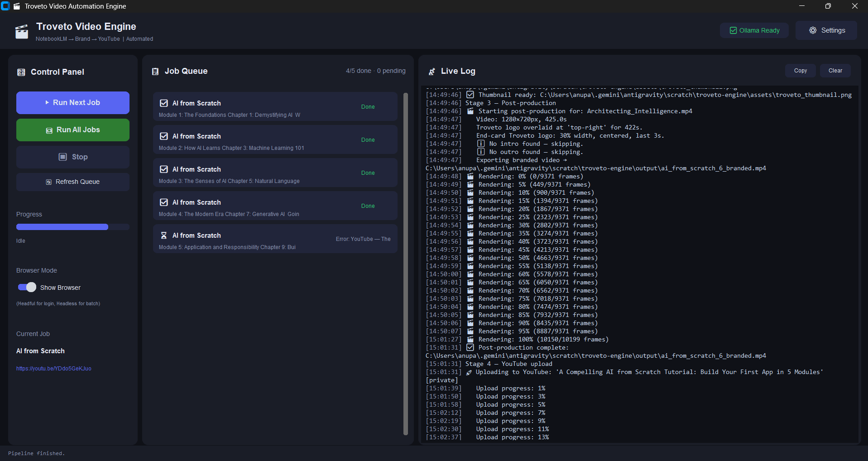868x461 pixels.
Task: Open the youtu.be video link
Action: pos(54,369)
